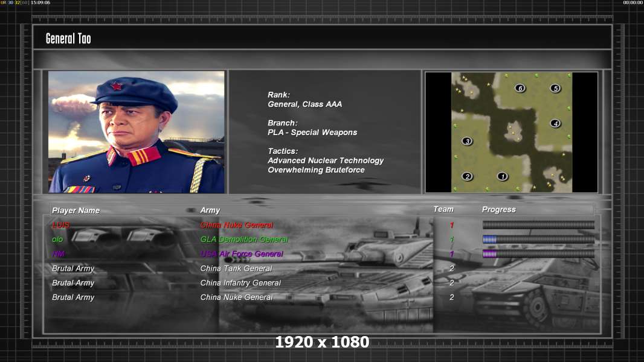
Task: Click start position marker 1 on the map
Action: point(502,176)
